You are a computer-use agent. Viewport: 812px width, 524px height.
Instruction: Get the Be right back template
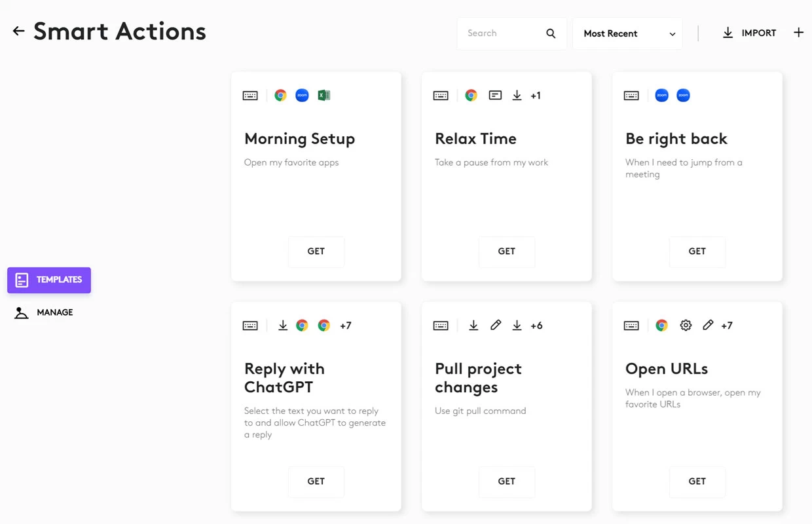[x=697, y=252]
